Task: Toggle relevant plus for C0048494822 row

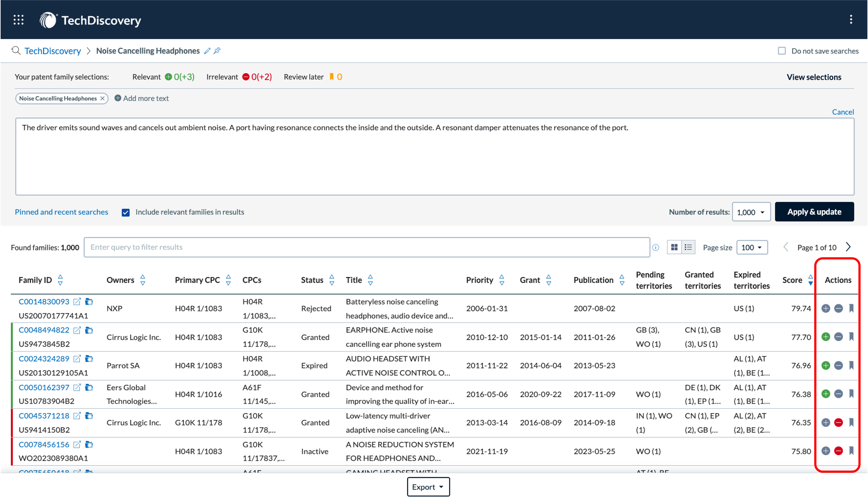Action: tap(826, 337)
